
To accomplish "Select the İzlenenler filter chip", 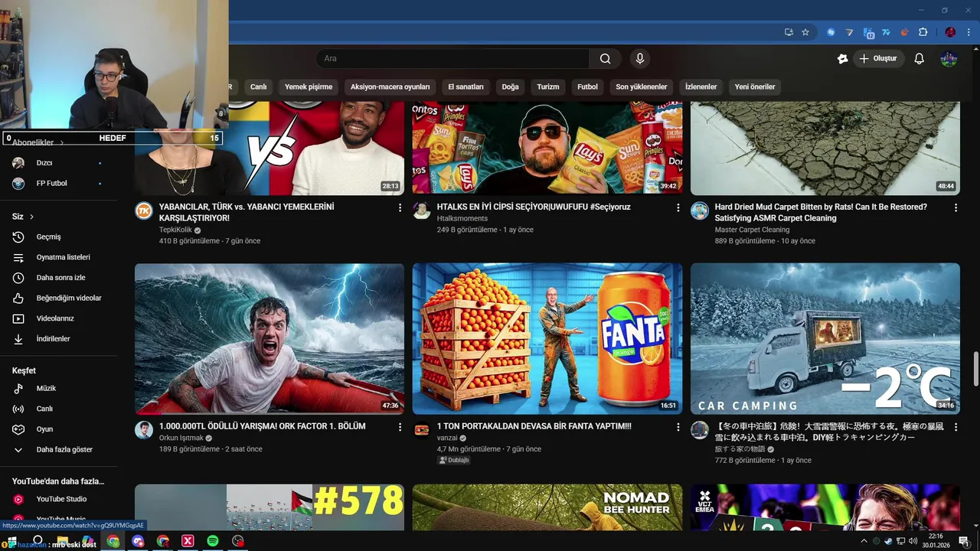I will coord(701,86).
